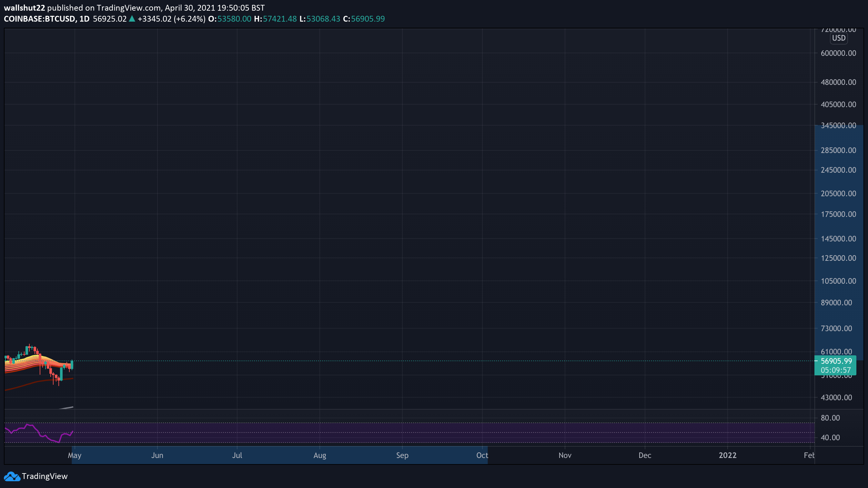The width and height of the screenshot is (868, 488).
Task: Click the TradingView brand text at bottom
Action: pos(45,476)
